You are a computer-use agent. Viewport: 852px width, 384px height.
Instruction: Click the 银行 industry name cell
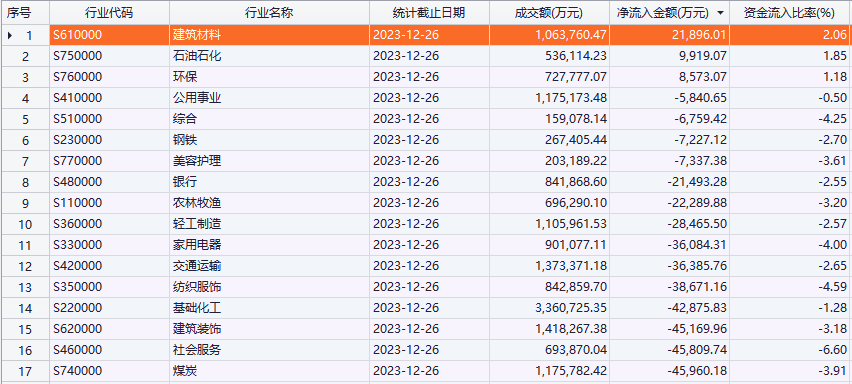point(269,182)
